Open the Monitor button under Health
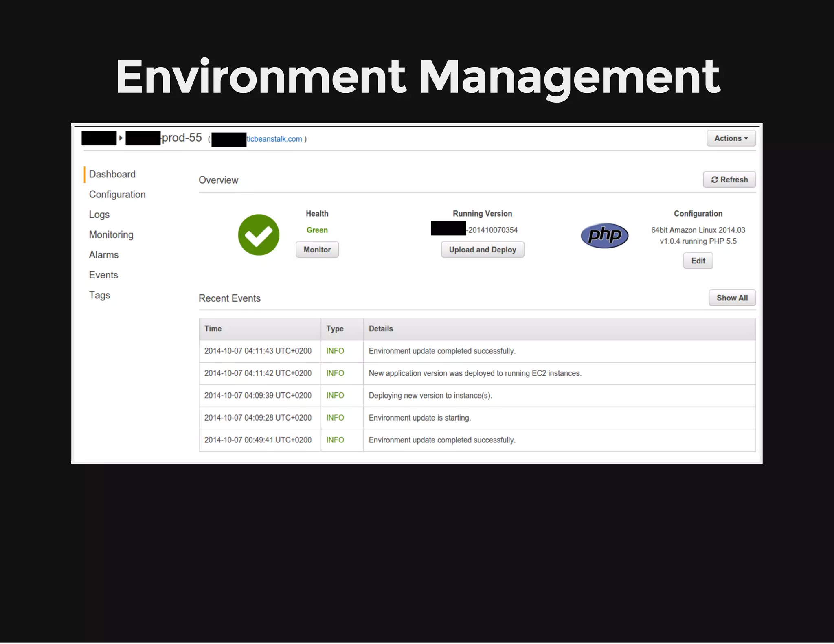834x644 pixels. click(317, 250)
